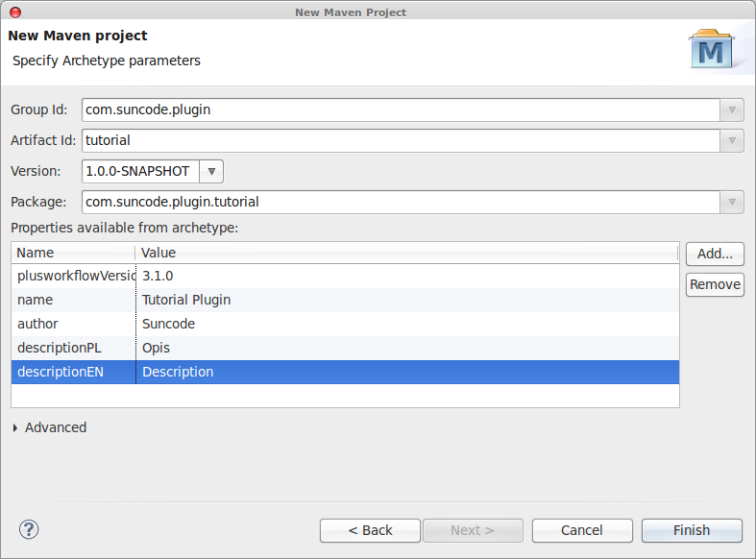Image resolution: width=756 pixels, height=559 pixels.
Task: Sort by the Value column header
Action: 407,253
